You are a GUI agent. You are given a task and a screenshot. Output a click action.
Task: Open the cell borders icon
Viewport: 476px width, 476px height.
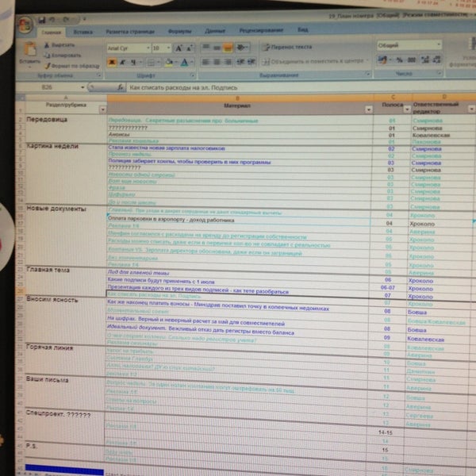151,63
